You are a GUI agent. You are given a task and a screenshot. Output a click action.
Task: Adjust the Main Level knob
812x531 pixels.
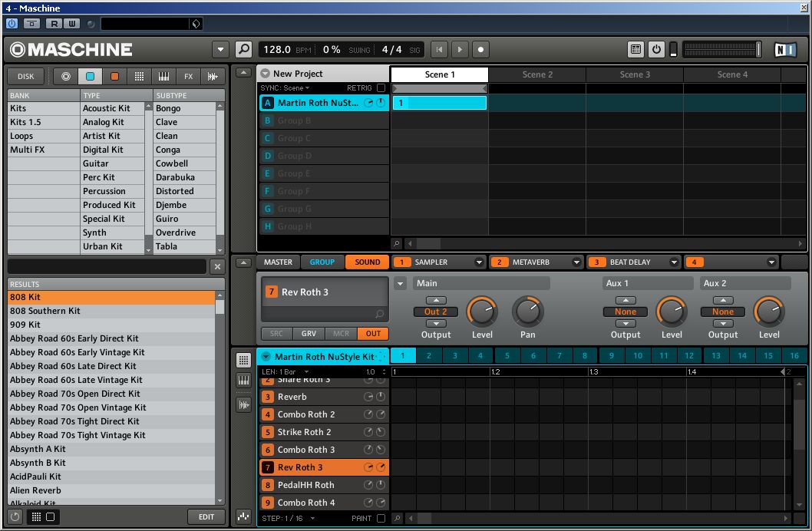(482, 312)
